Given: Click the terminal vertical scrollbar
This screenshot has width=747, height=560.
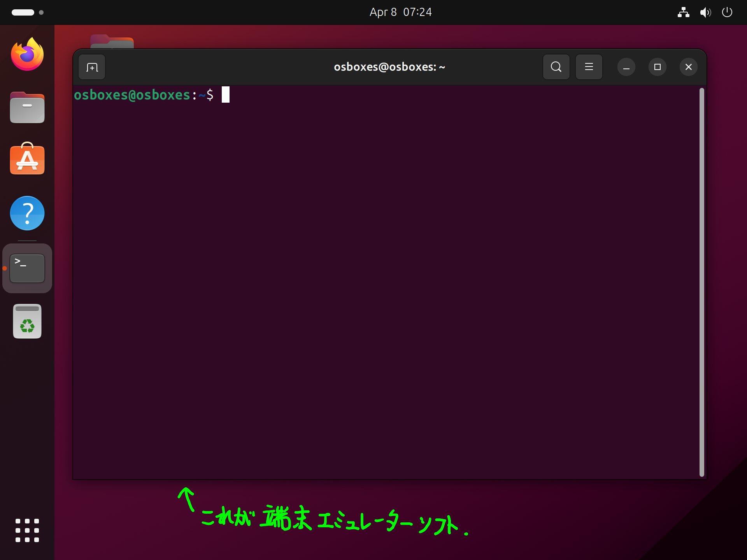Looking at the screenshot, I should point(701,282).
